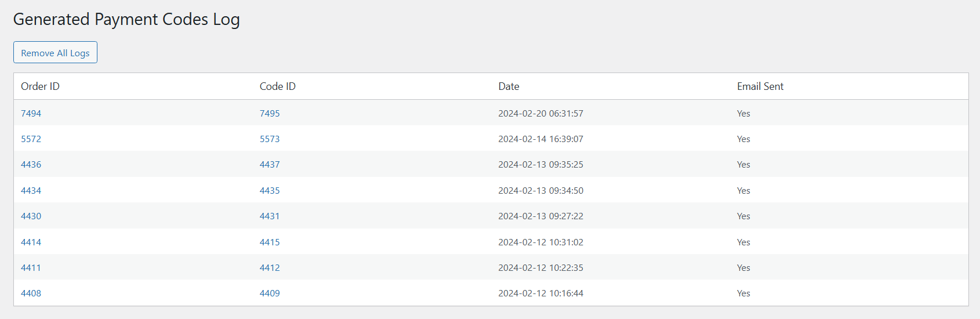The image size is (980, 319).
Task: Open order ID 4436 link
Action: [31, 165]
